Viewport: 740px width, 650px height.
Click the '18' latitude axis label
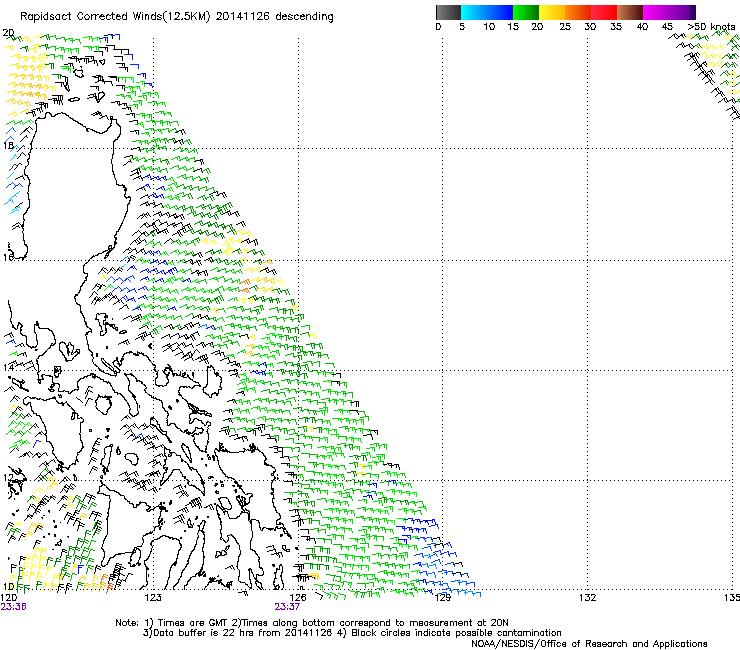[x=8, y=145]
